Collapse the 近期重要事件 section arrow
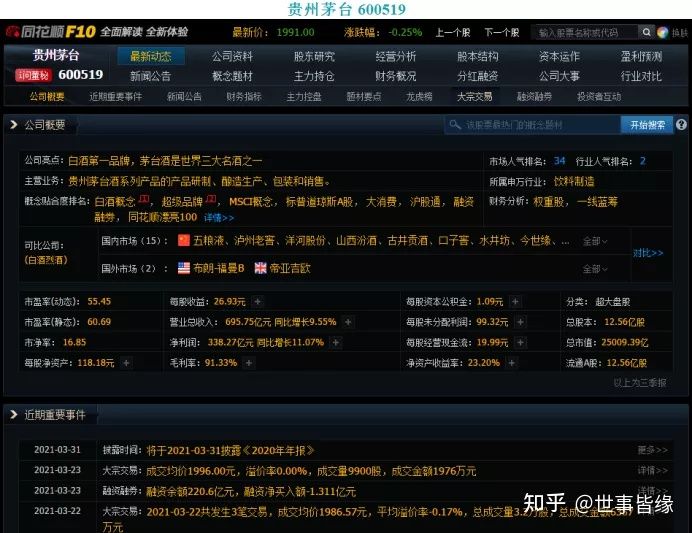Image resolution: width=692 pixels, height=533 pixels. 14,415
